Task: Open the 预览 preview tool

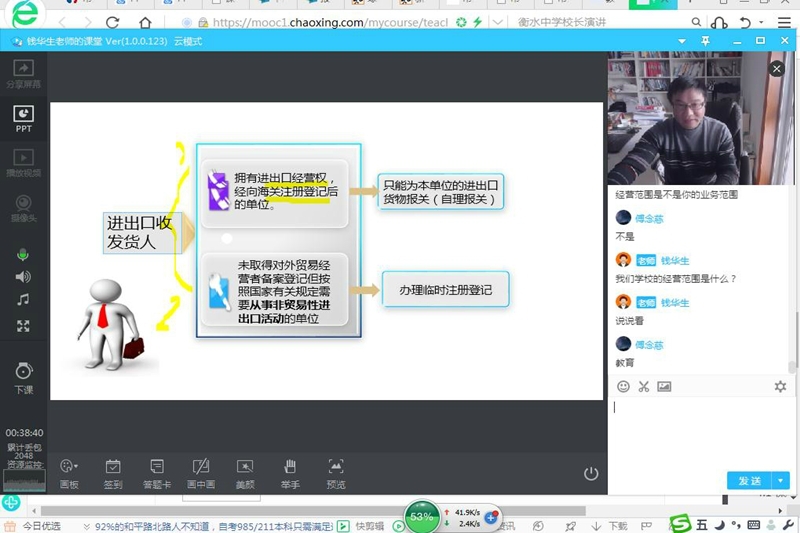Action: (336, 474)
